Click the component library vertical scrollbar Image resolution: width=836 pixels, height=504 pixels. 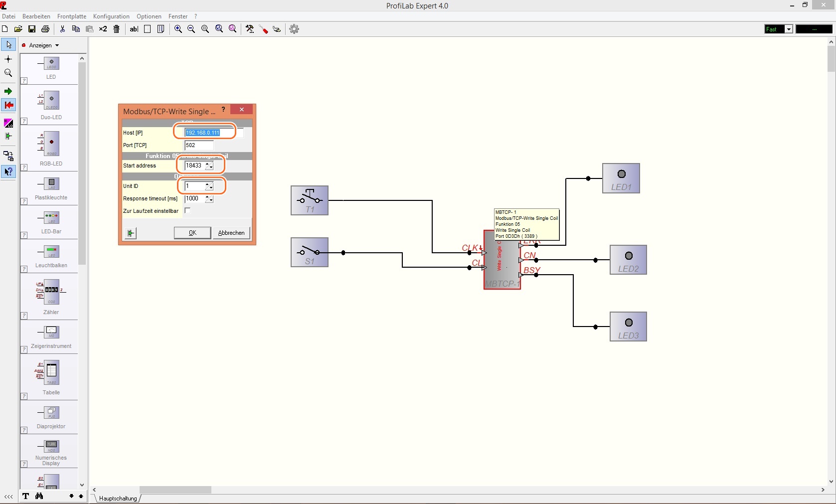click(x=82, y=165)
